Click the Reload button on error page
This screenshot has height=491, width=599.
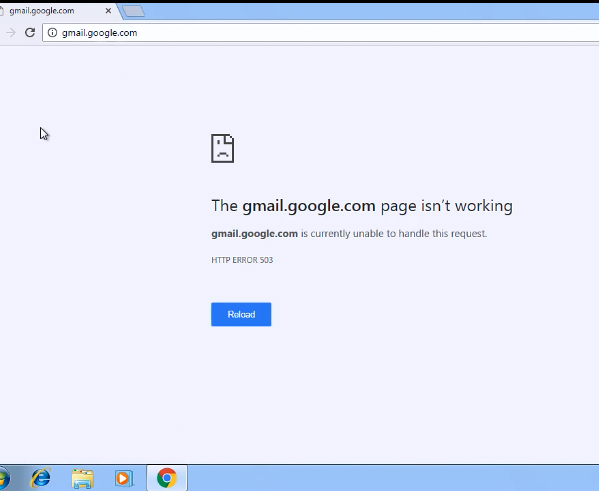click(241, 314)
